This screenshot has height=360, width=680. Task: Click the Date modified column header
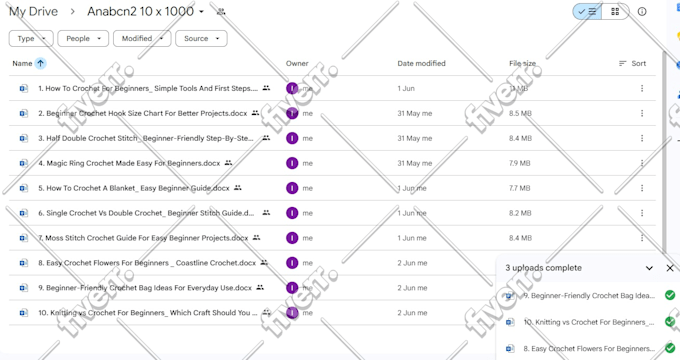coord(421,63)
